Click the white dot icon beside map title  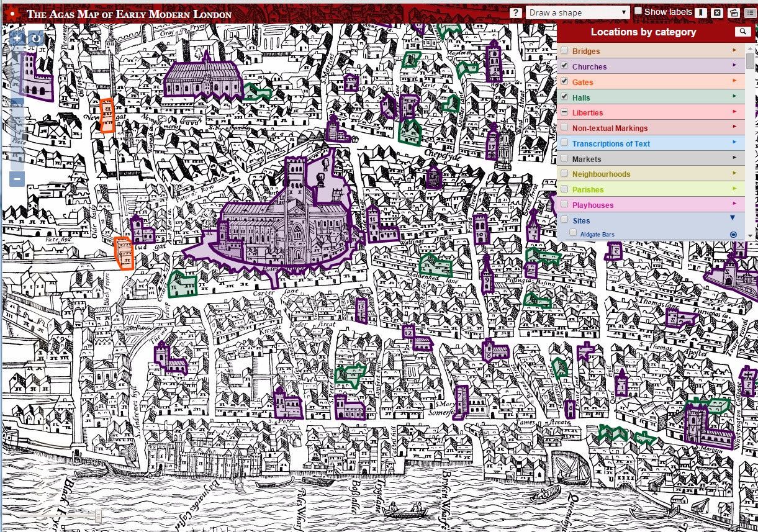12,14
